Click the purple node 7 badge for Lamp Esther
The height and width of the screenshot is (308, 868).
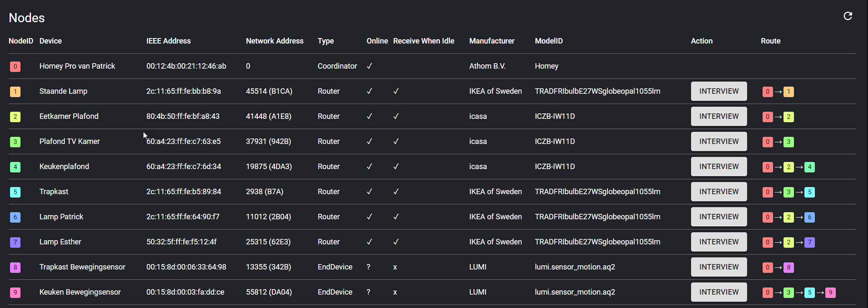tap(15, 242)
